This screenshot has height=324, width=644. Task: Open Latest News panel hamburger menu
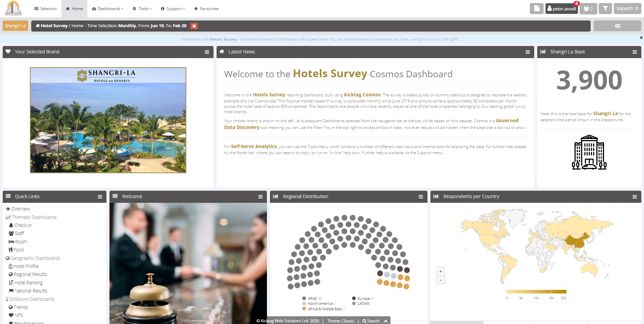click(x=527, y=52)
